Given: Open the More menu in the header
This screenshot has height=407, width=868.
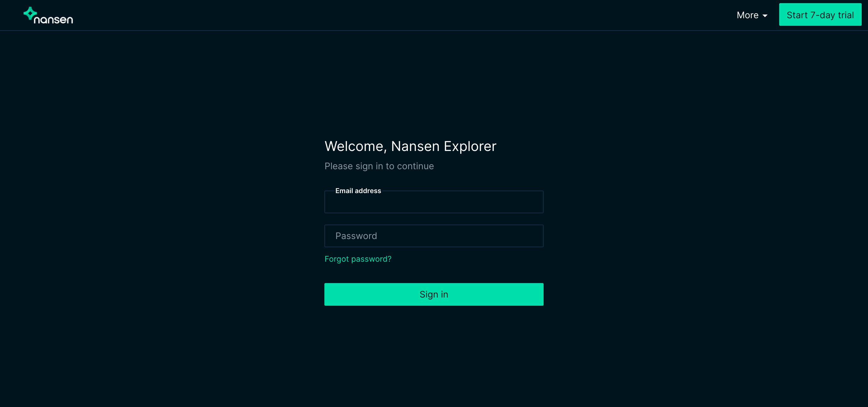Looking at the screenshot, I should click(x=752, y=15).
